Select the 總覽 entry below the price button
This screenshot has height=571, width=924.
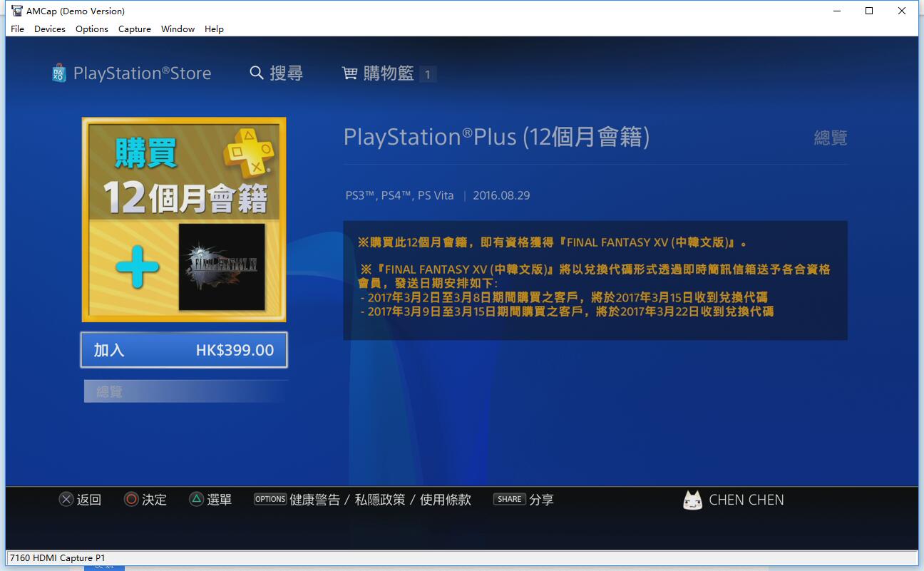coord(185,391)
